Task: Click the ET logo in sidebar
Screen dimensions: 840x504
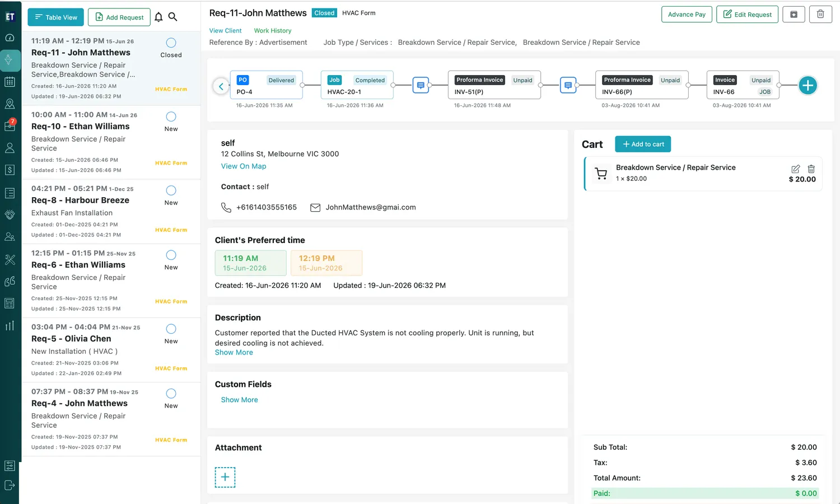Action: [x=10, y=17]
